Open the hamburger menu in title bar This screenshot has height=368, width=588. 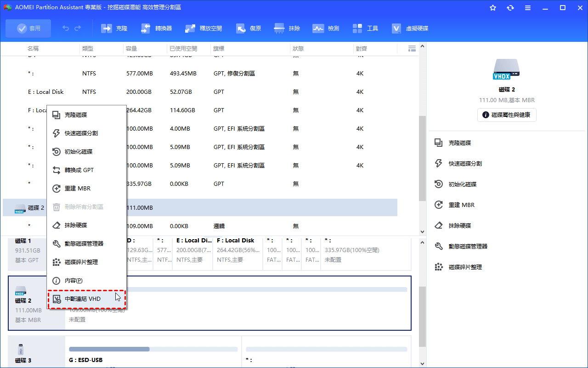(528, 8)
